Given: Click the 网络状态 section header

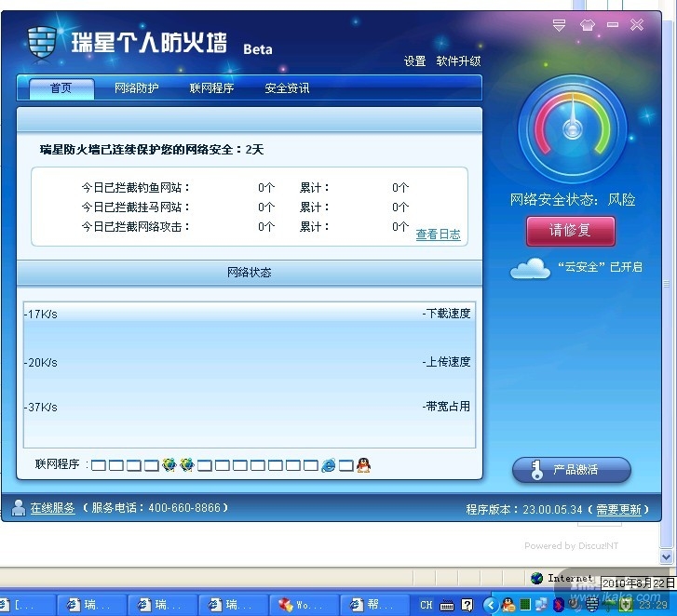Looking at the screenshot, I should pos(250,273).
